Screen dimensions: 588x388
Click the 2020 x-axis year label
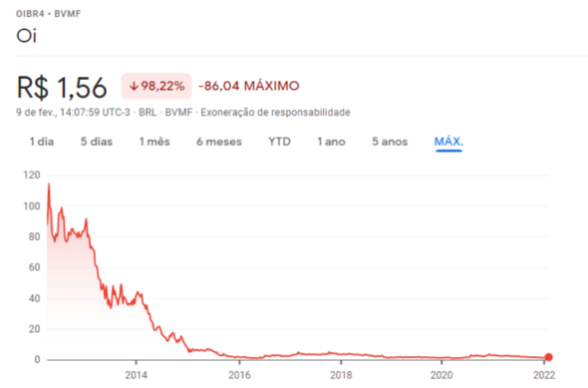(x=441, y=375)
